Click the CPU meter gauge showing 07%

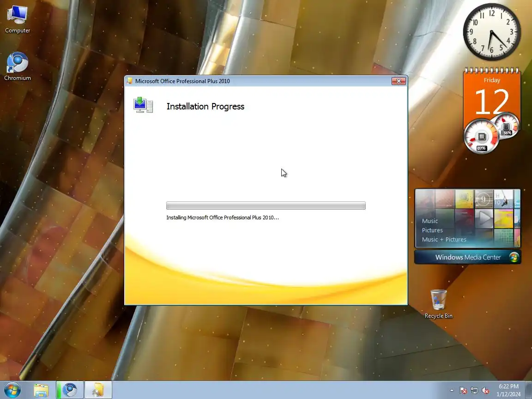coord(481,136)
